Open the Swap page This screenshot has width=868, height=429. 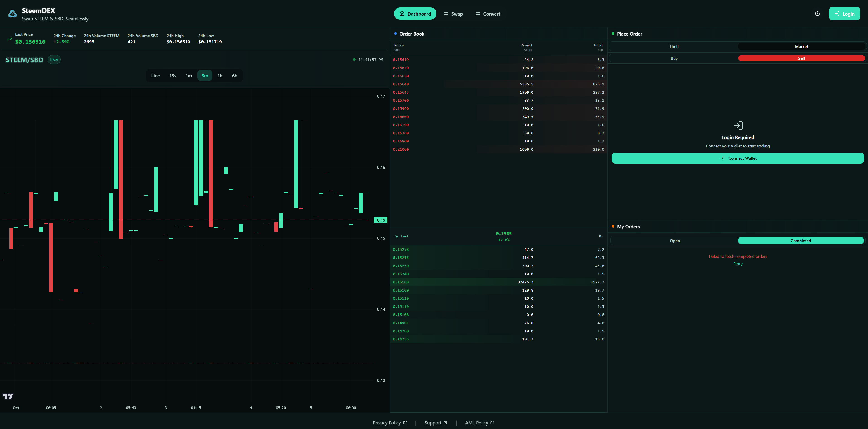pyautogui.click(x=453, y=14)
